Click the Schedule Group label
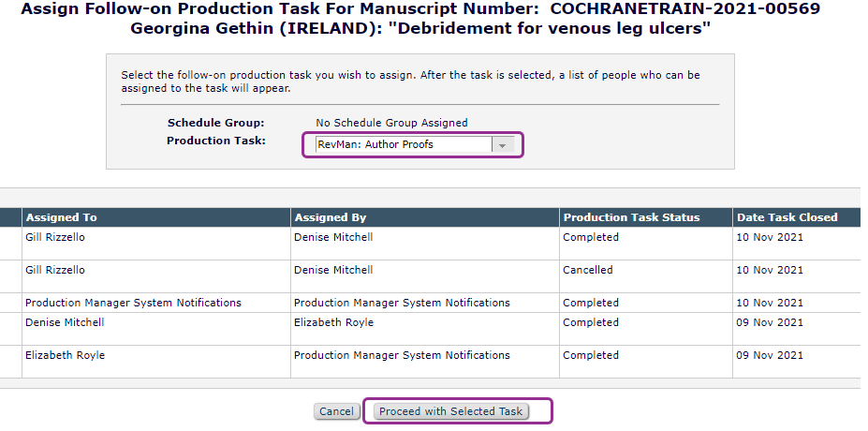The image size is (868, 431). pyautogui.click(x=215, y=123)
